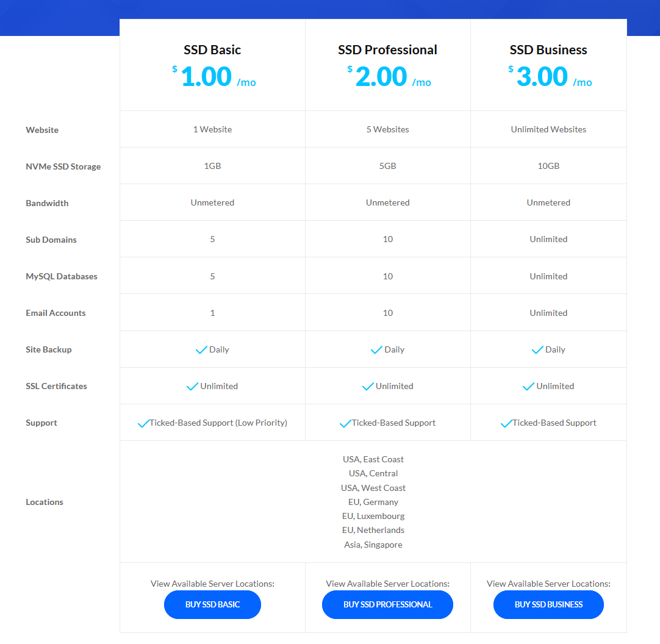Click the SSD Professional plan header
This screenshot has width=660, height=644.
387,50
